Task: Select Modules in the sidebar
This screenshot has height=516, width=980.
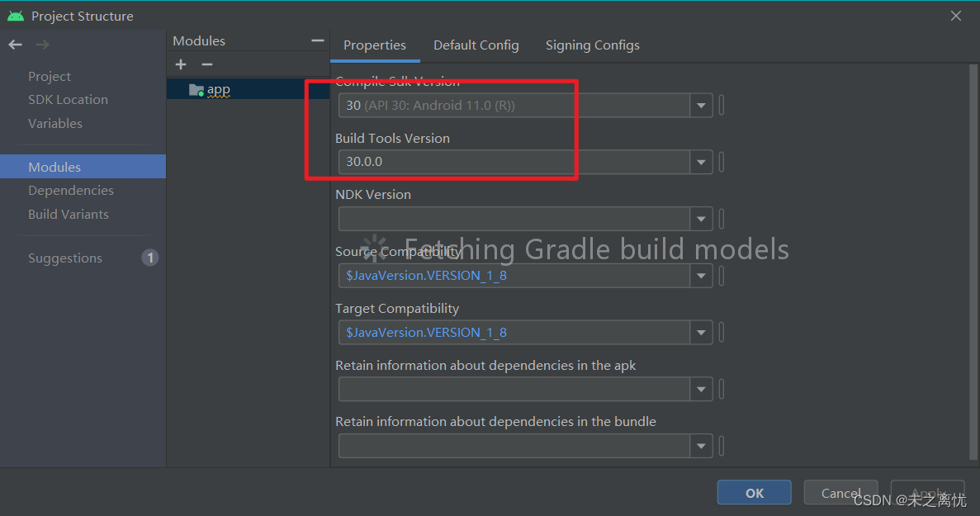Action: pos(83,167)
